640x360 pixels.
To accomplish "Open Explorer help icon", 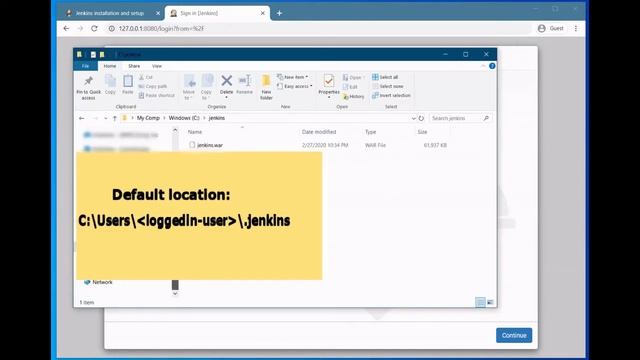I will pyautogui.click(x=492, y=66).
